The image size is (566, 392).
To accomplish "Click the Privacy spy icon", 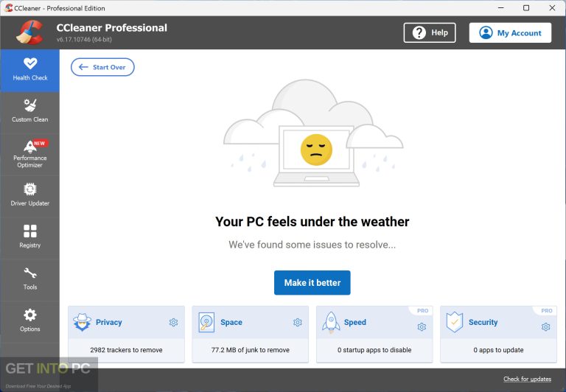I will tap(83, 322).
